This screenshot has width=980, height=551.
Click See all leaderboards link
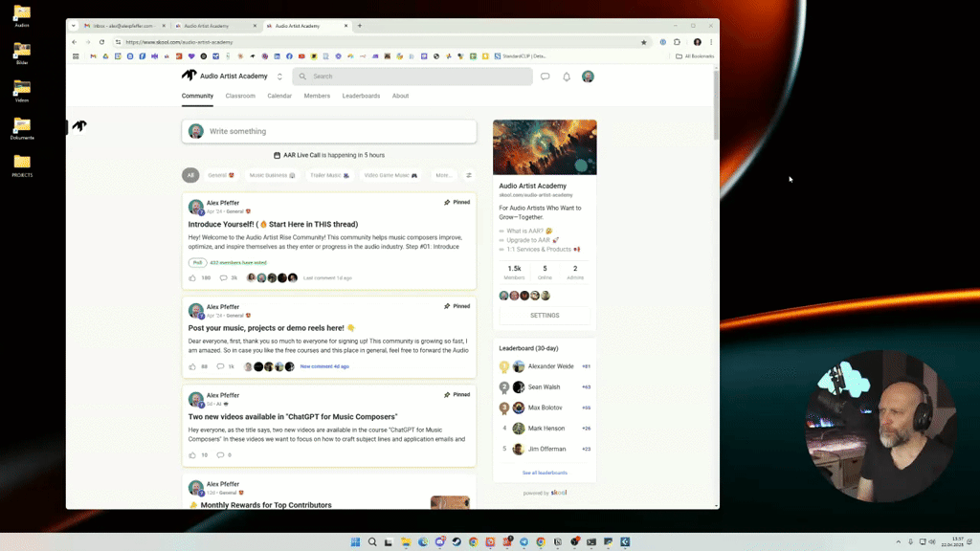(x=545, y=473)
